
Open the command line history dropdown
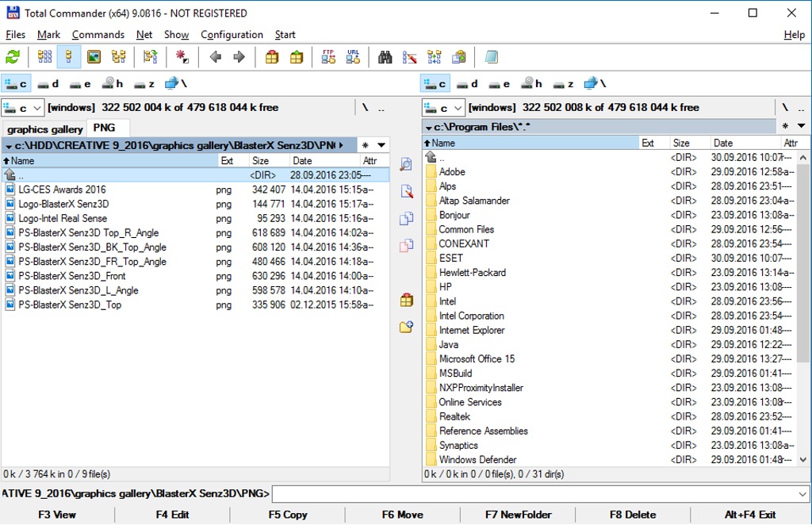click(804, 494)
